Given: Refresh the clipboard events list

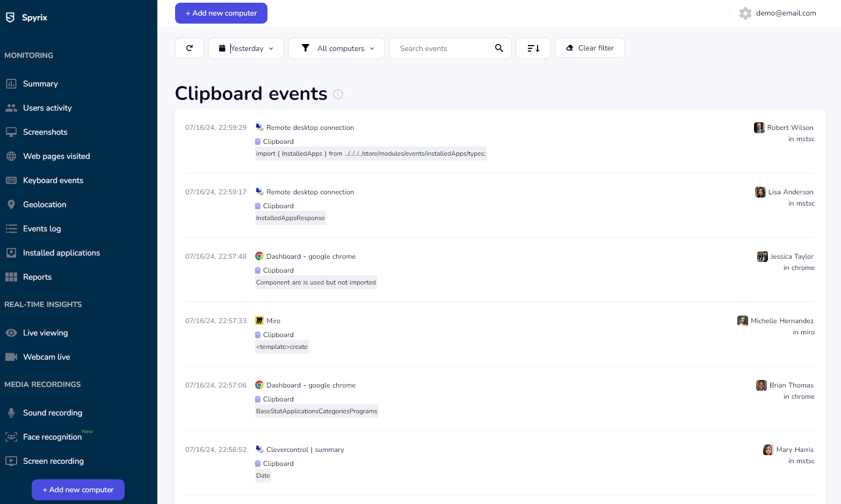Looking at the screenshot, I should click(x=189, y=48).
